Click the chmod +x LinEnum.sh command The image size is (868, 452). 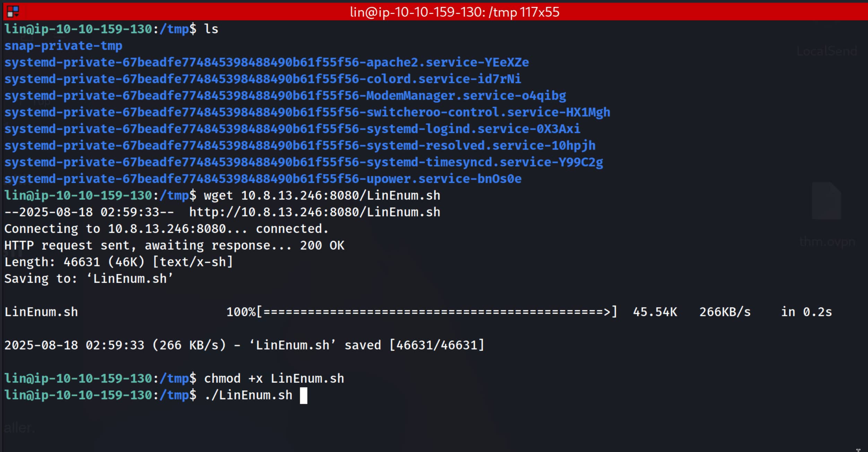274,379
